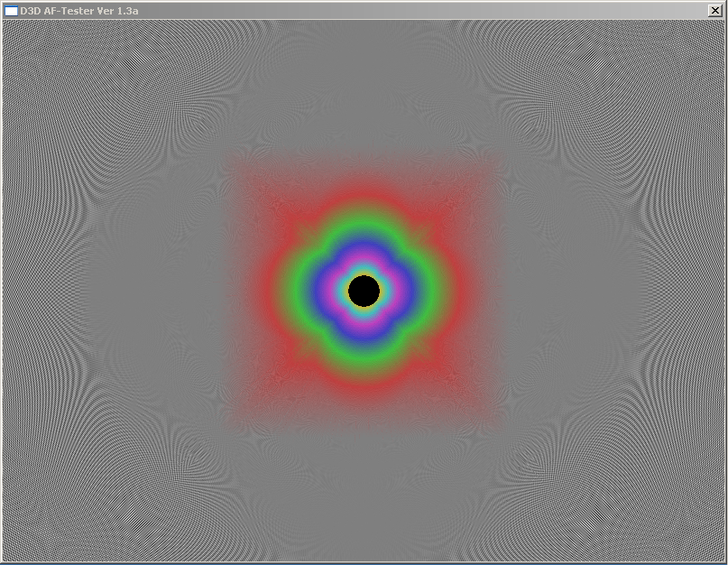Viewport: 728px width, 565px height.
Task: Click the black circle in the center
Action: pyautogui.click(x=364, y=291)
